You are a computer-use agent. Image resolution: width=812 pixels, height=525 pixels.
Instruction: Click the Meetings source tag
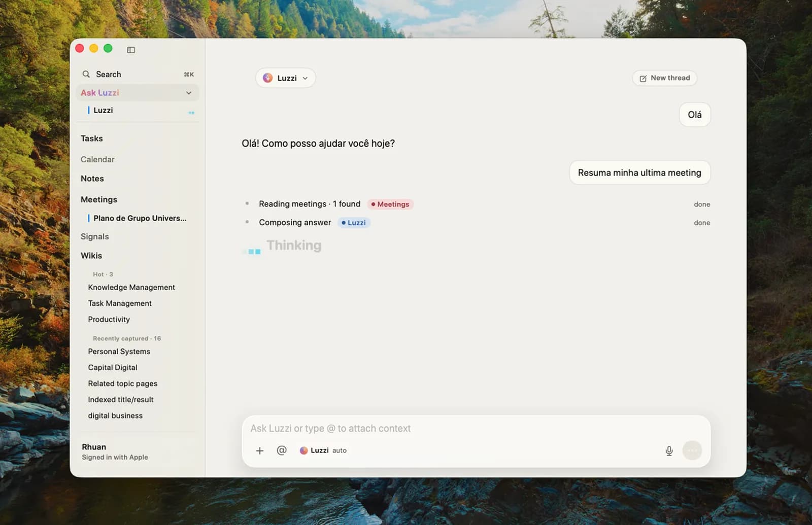click(x=390, y=204)
